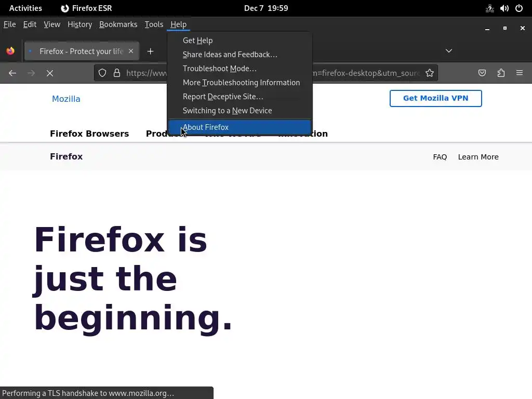Open the volume speaker icon

pyautogui.click(x=504, y=8)
